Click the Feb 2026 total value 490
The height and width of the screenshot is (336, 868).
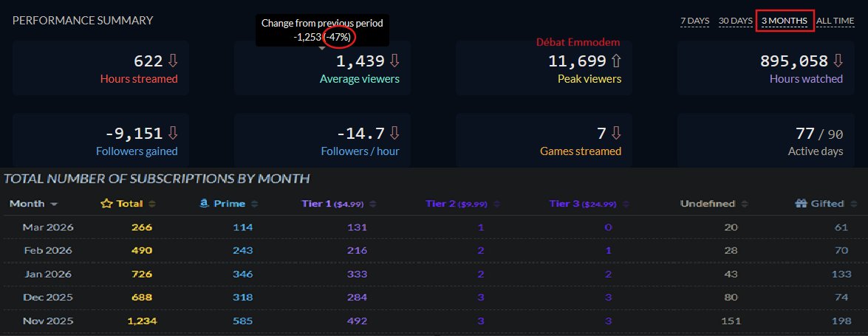142,251
